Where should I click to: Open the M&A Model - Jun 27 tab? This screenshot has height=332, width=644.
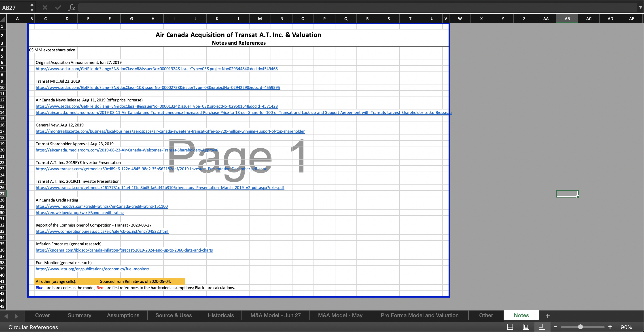click(x=275, y=315)
